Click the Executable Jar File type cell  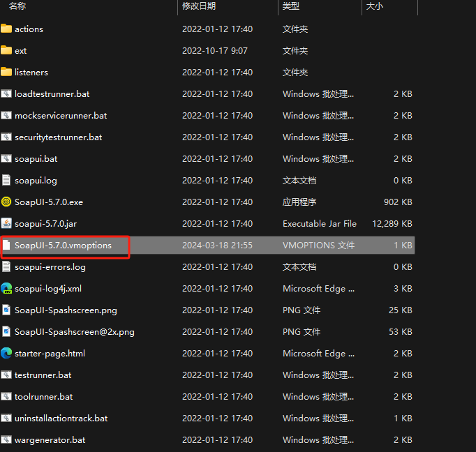coord(320,224)
